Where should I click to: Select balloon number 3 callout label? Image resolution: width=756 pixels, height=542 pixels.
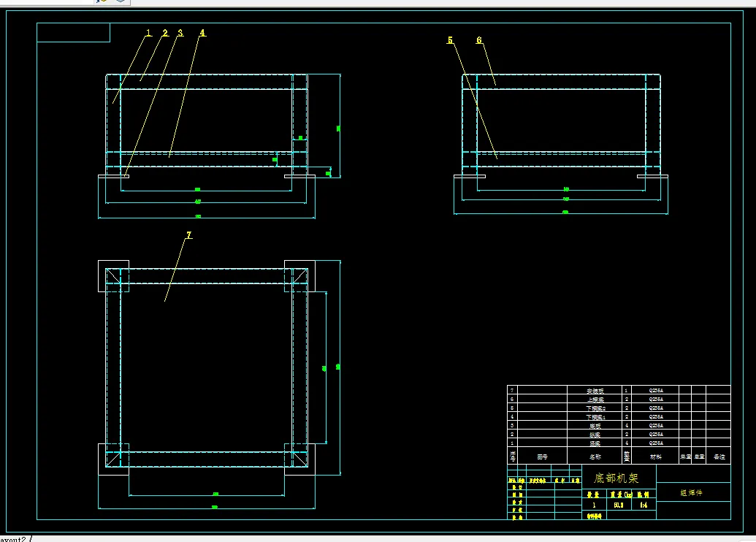point(180,33)
